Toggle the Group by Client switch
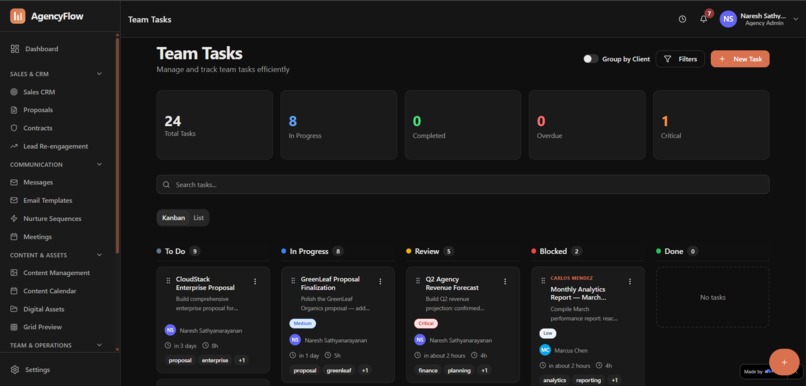806x386 pixels. click(x=591, y=59)
